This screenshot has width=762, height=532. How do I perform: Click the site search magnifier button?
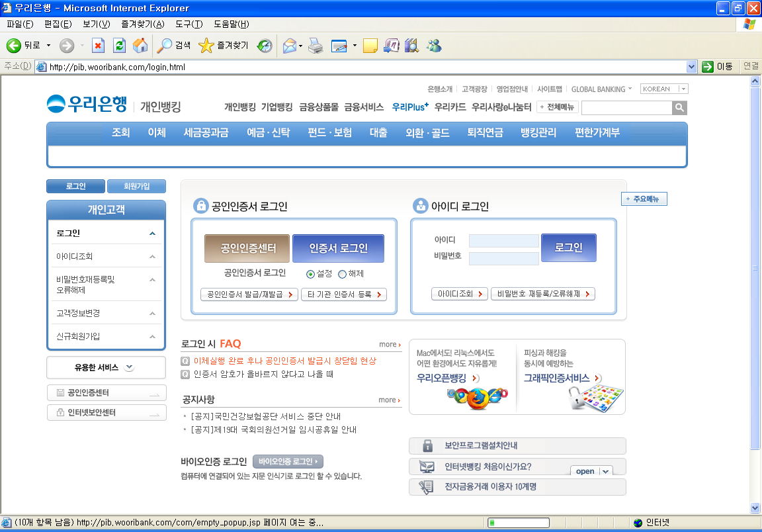click(679, 107)
